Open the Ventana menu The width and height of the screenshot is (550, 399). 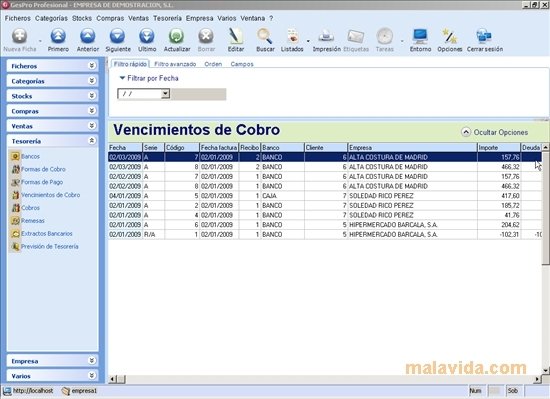coord(253,18)
